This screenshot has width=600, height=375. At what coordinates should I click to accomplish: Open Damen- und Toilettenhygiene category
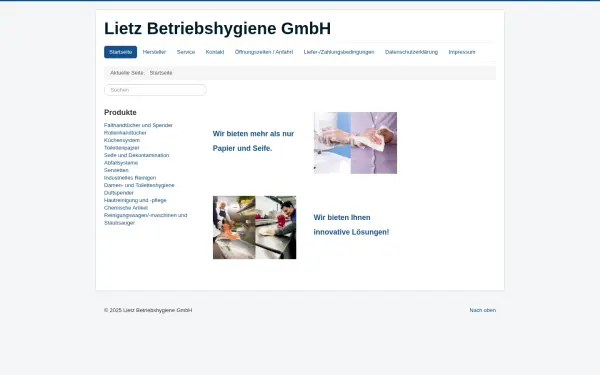pos(139,185)
